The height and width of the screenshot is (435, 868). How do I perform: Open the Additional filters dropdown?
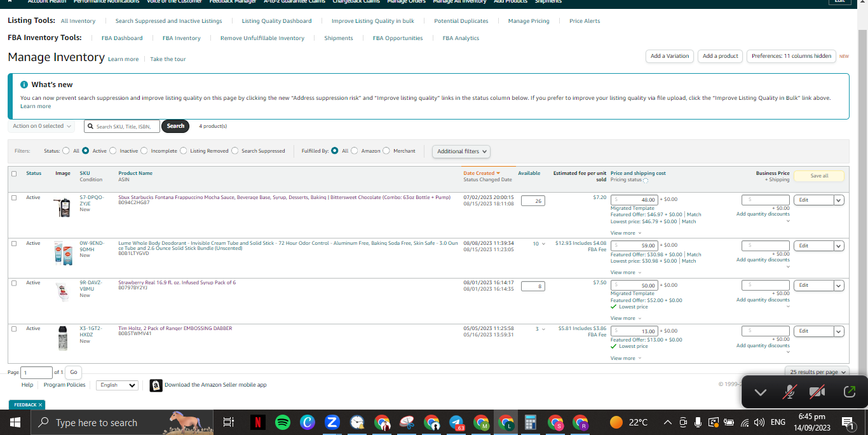point(461,151)
